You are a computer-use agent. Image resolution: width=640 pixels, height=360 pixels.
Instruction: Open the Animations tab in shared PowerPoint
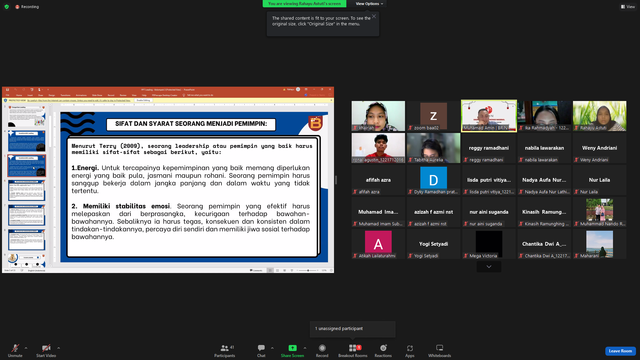(x=81, y=95)
